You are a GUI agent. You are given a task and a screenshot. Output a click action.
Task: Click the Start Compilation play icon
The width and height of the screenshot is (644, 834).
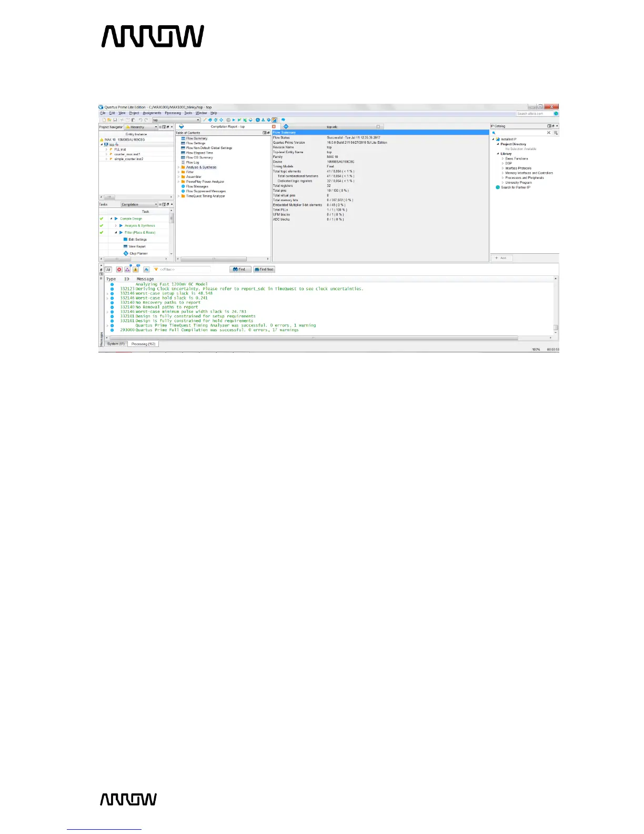click(234, 120)
